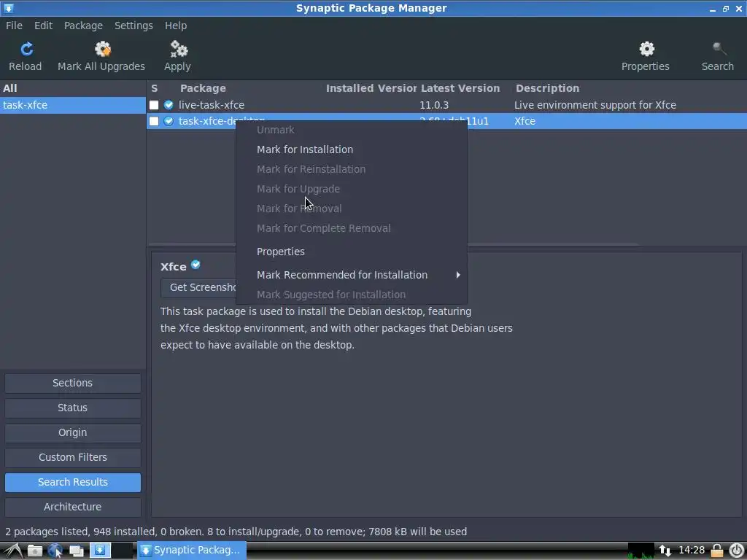
Task: Click the lock screen padlock icon
Action: 717,551
